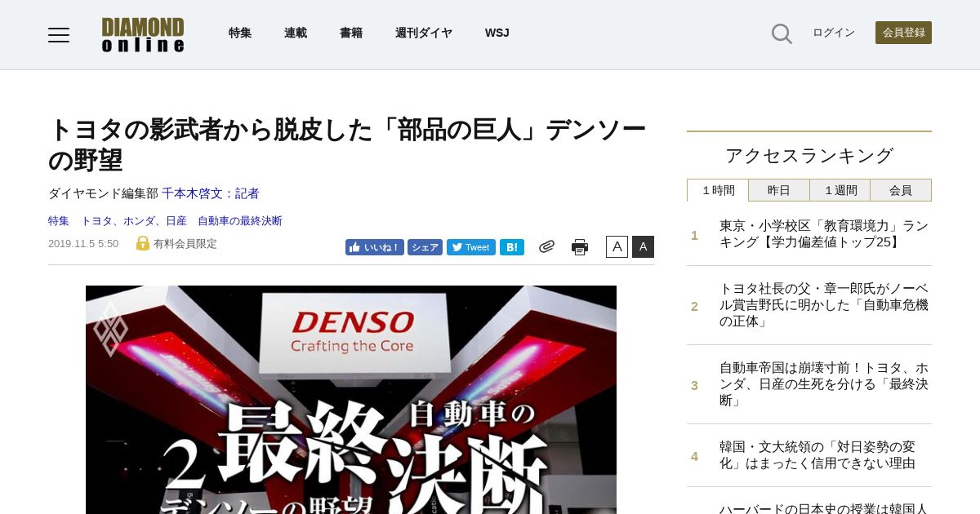Open the 特集 category link under byline
Screen dimensions: 980x514
[59, 221]
